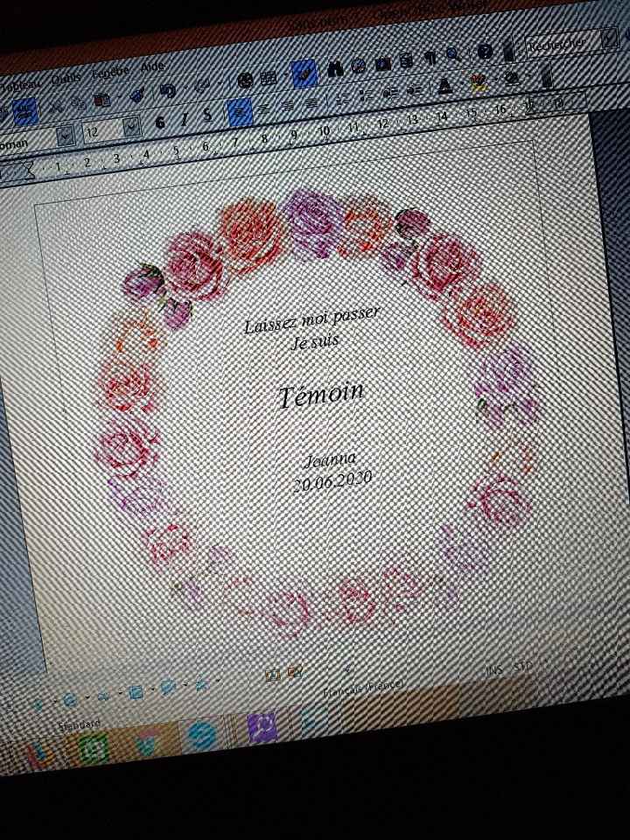Select the Stars shapes drawing tool
The image size is (630, 840).
pyautogui.click(x=201, y=684)
